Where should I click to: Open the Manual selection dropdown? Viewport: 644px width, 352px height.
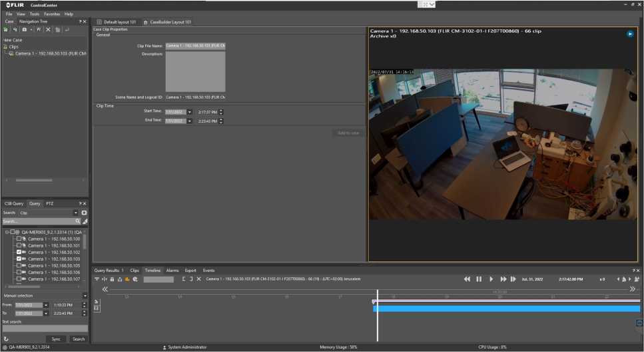click(x=85, y=295)
